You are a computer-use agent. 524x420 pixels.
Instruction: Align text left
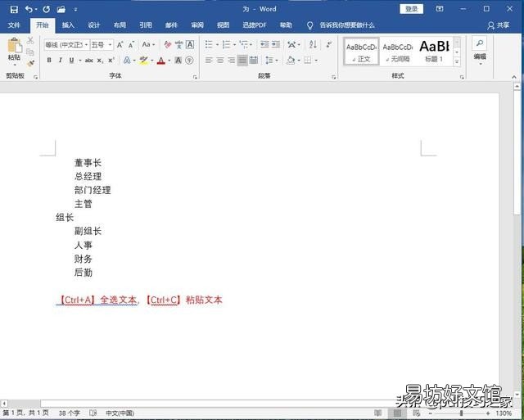[x=209, y=61]
